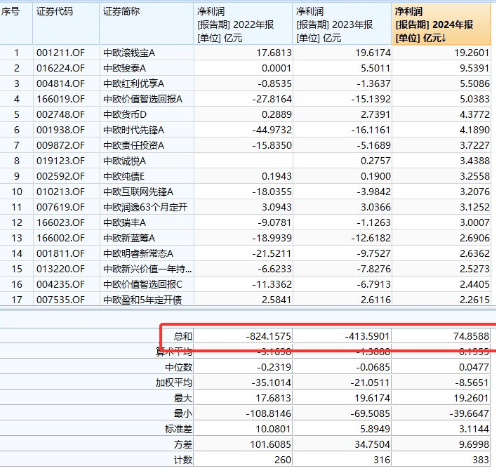Screen dimensions: 496x468
Task: Click the 加权平均 statistics row label
Action: point(174,382)
